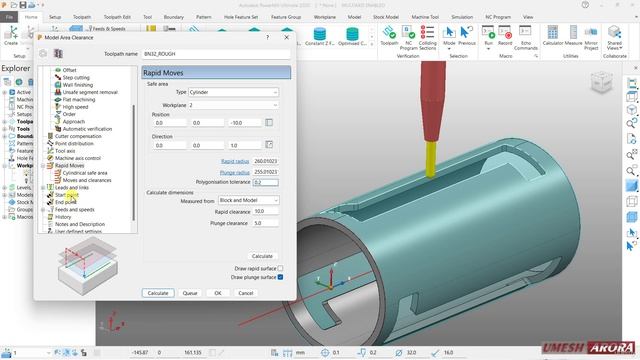This screenshot has height=360, width=640.
Task: Click position picker icon beside Position fields
Action: pyautogui.click(x=269, y=122)
